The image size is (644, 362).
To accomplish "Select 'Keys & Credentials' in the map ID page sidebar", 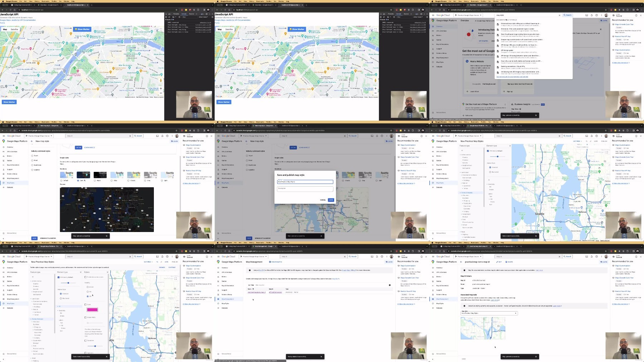I will coord(442,286).
